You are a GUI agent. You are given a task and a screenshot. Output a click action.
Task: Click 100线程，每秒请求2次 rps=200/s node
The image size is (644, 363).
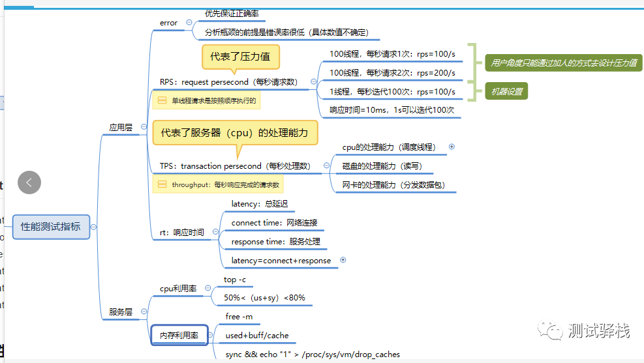coord(392,73)
